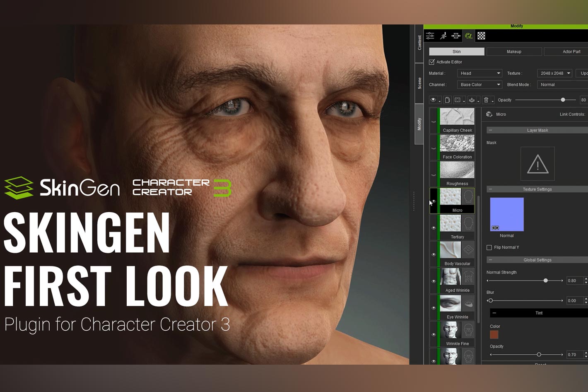Show the hidden Capillary Cheek layer

pos(434,122)
